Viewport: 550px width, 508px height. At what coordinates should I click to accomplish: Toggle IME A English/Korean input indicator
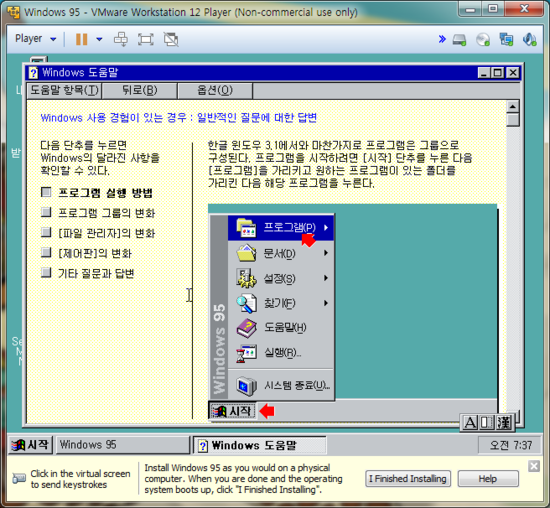tap(470, 422)
